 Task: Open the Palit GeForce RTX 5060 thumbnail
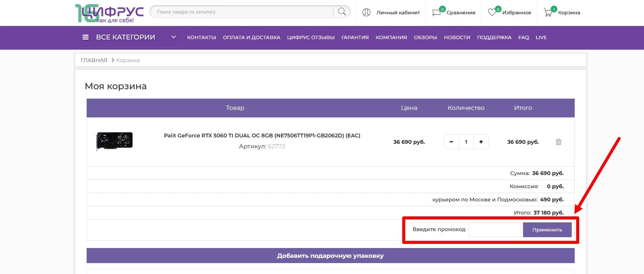tap(114, 141)
